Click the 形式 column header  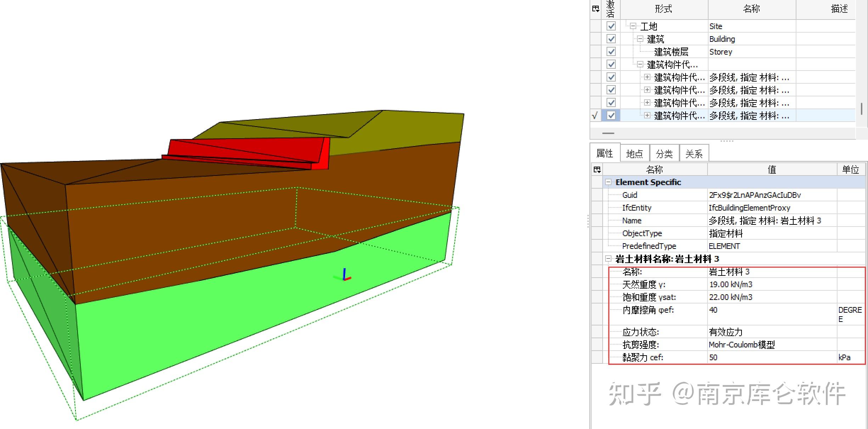(x=664, y=9)
